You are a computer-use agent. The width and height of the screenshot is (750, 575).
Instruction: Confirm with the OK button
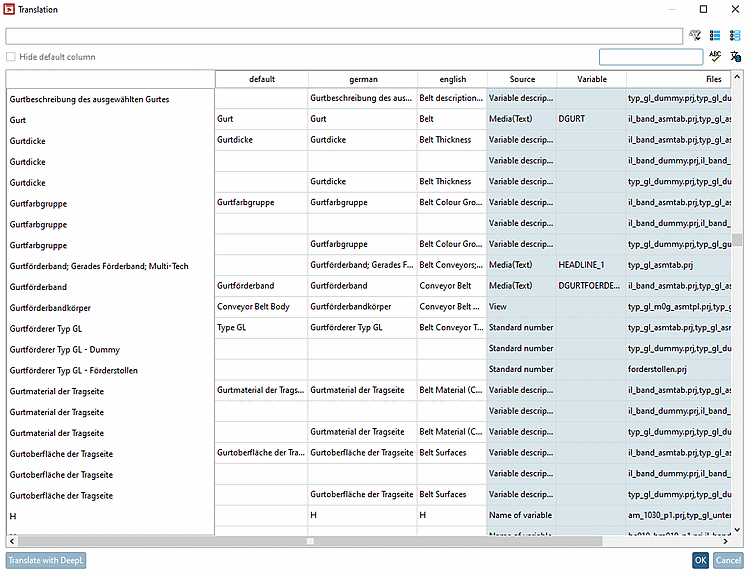pyautogui.click(x=701, y=561)
